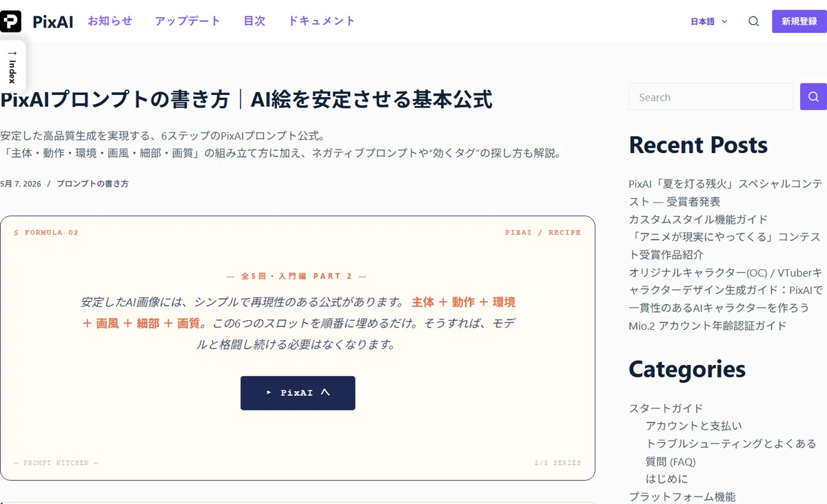The height and width of the screenshot is (504, 827).
Task: Open the お知らせ menu item
Action: [x=110, y=21]
